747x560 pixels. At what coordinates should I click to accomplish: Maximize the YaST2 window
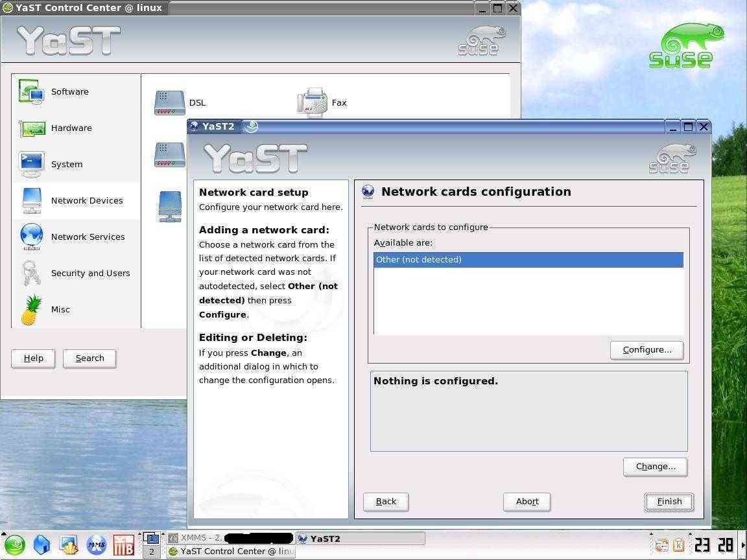(688, 126)
